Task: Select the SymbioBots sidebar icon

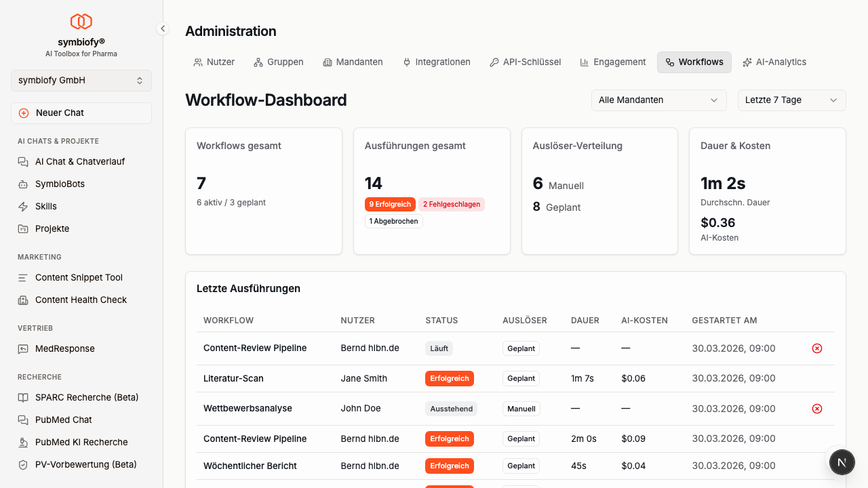Action: [x=21, y=184]
